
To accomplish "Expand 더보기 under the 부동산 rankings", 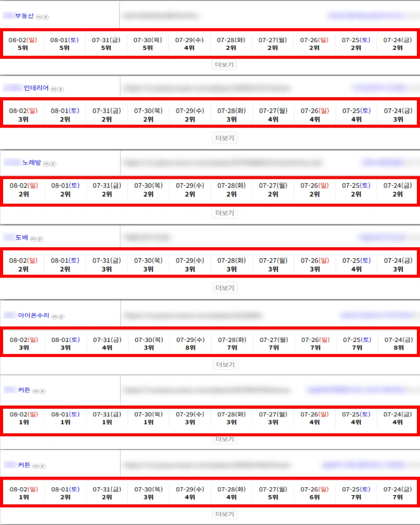I will (x=224, y=65).
